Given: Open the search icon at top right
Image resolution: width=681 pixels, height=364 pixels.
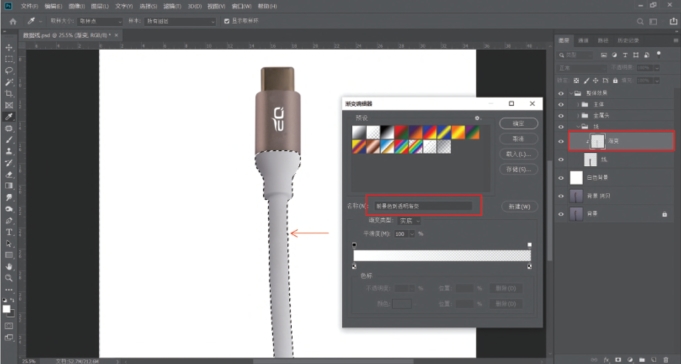Looking at the screenshot, I should (x=640, y=21).
